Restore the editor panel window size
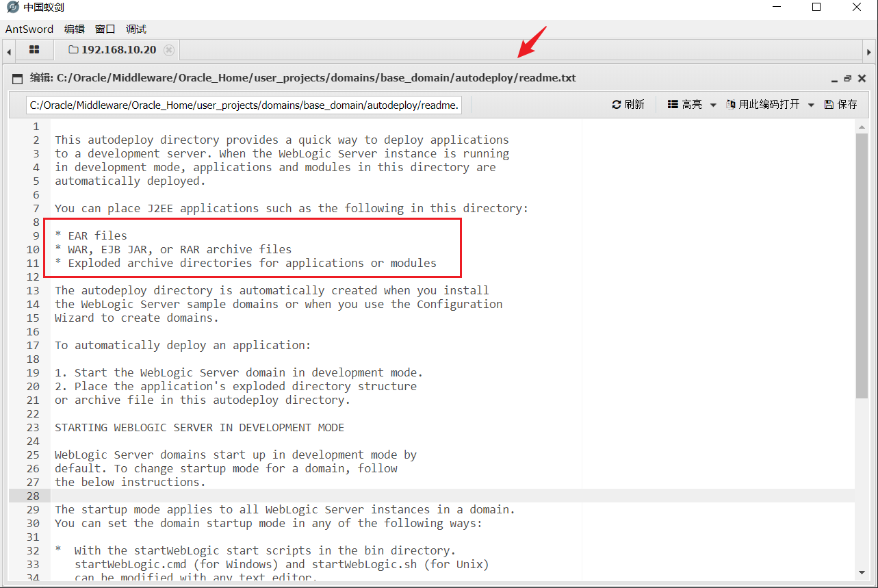This screenshot has width=878, height=588. 848,79
